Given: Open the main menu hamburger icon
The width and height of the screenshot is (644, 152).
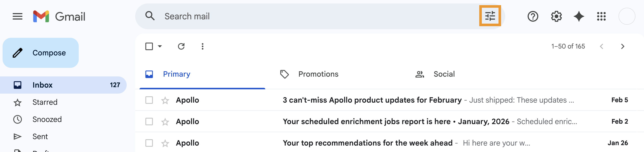Looking at the screenshot, I should [18, 17].
